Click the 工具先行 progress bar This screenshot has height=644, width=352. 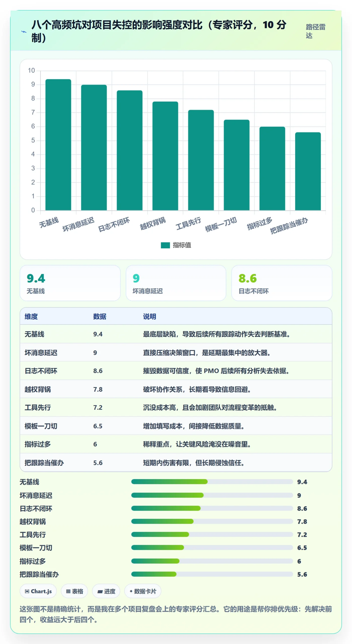point(212,535)
